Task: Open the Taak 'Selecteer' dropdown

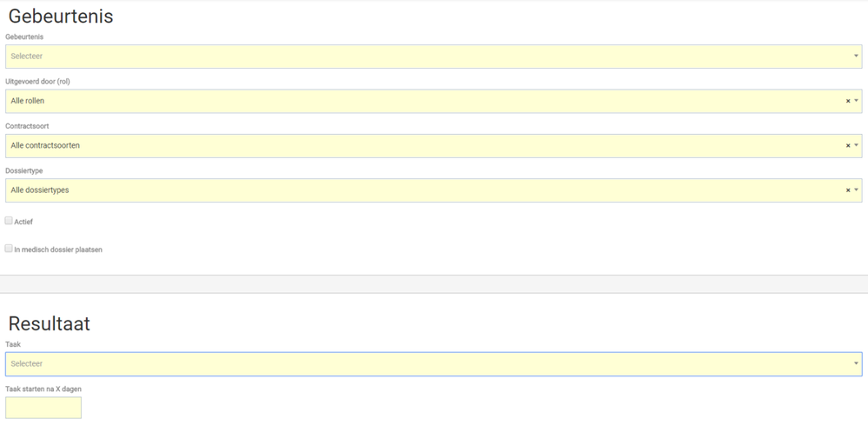Action: [426, 364]
